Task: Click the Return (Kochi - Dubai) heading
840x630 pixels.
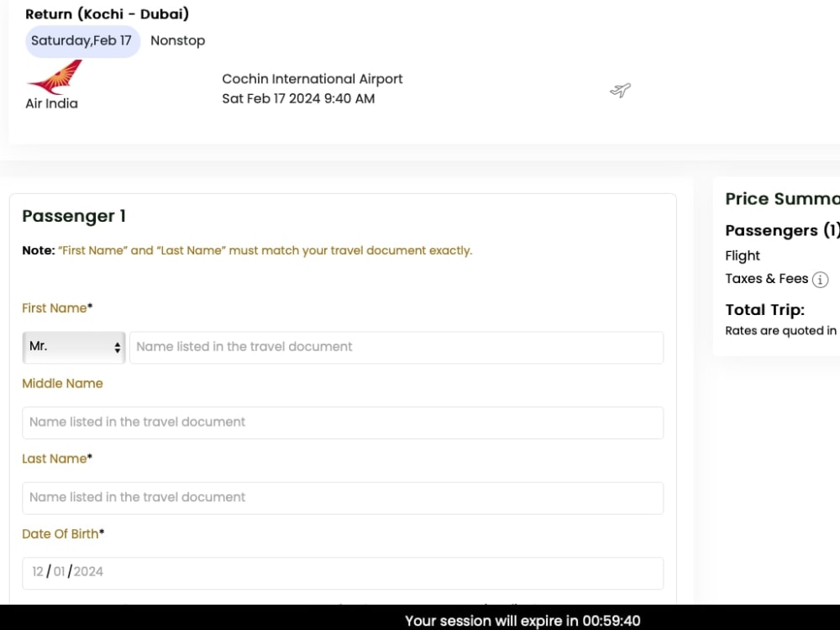Action: (107, 13)
